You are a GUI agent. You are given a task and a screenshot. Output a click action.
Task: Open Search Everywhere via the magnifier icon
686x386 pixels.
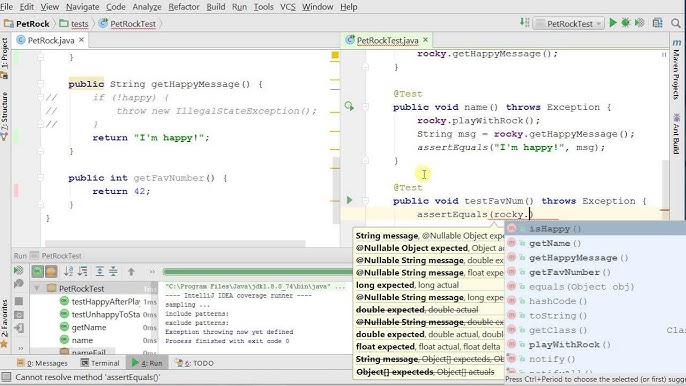676,23
